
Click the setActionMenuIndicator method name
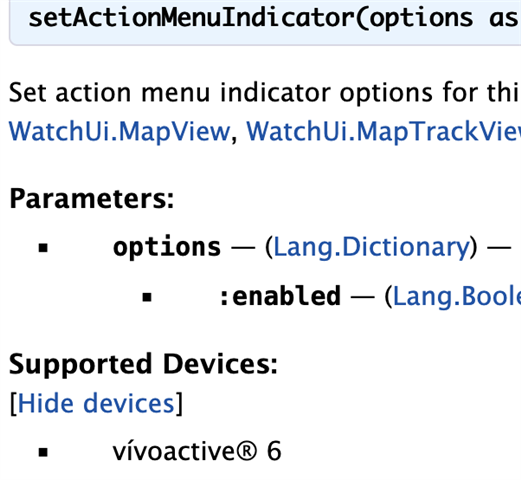coord(192,18)
